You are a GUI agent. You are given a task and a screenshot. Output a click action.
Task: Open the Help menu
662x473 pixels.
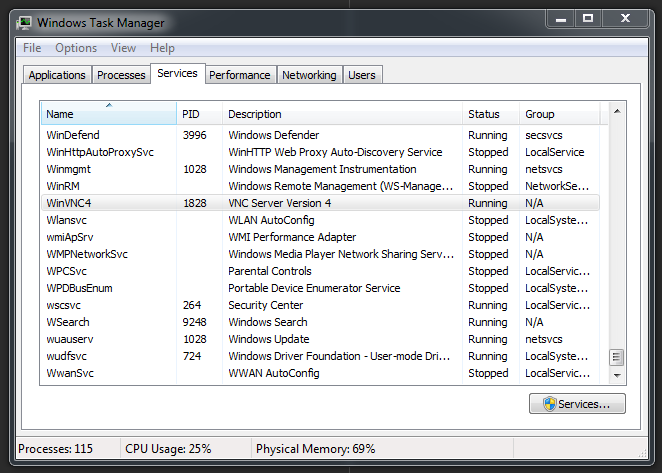tap(162, 48)
